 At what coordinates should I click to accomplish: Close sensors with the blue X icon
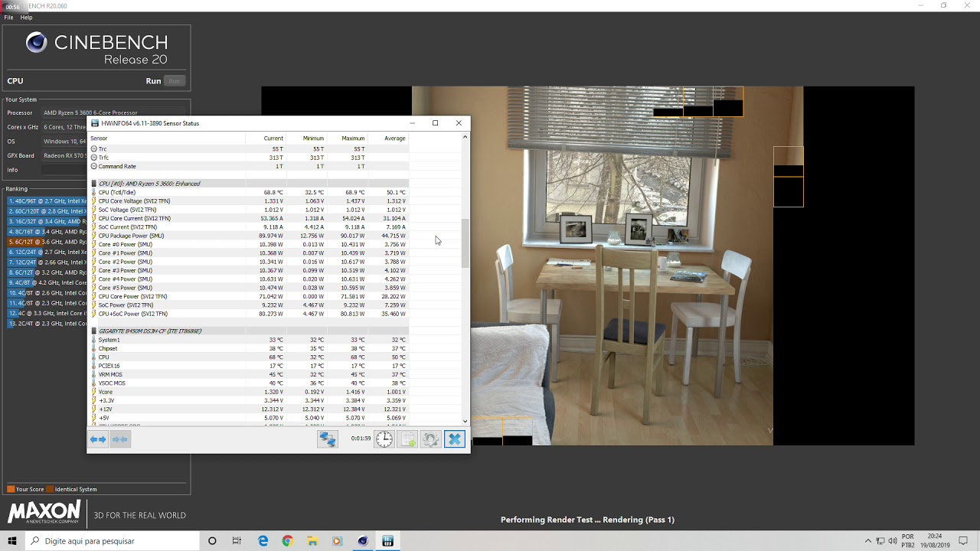click(455, 439)
